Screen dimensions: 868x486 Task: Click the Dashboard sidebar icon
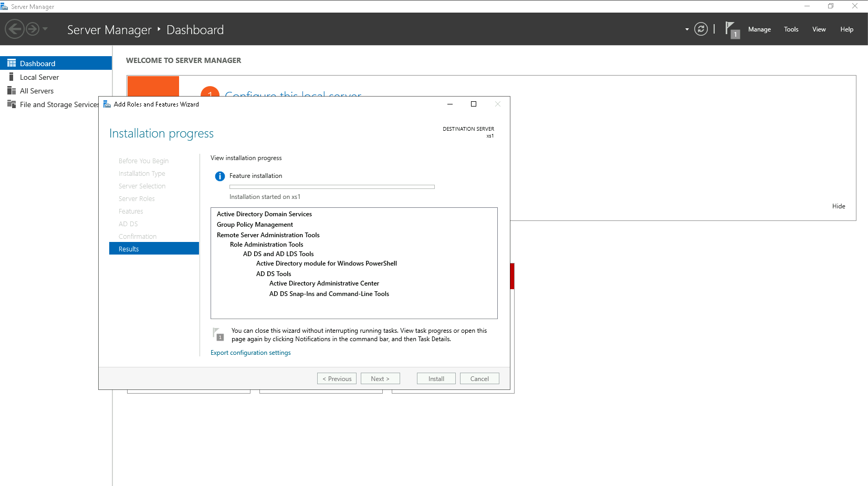point(12,64)
